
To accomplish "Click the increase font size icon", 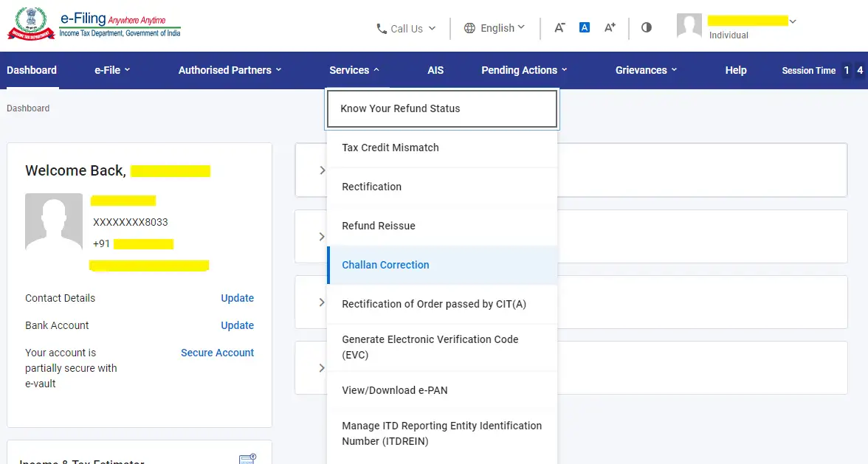I will click(x=610, y=27).
